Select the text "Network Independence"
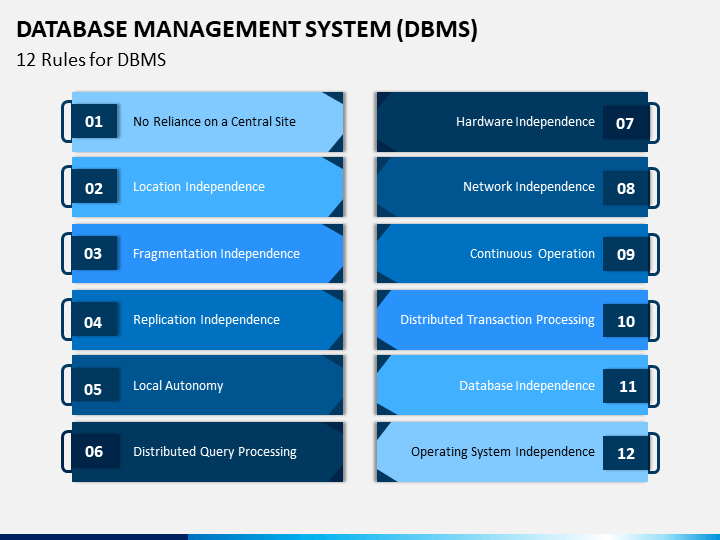The width and height of the screenshot is (720, 540). [x=529, y=187]
